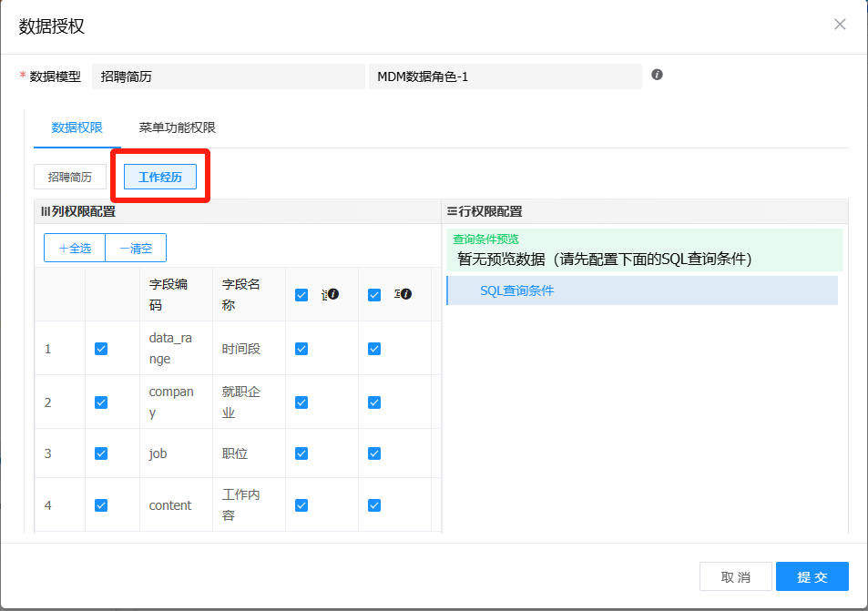Open the 数据模型 field showing 招聘简历
Image resolution: width=868 pixels, height=611 pixels.
228,76
